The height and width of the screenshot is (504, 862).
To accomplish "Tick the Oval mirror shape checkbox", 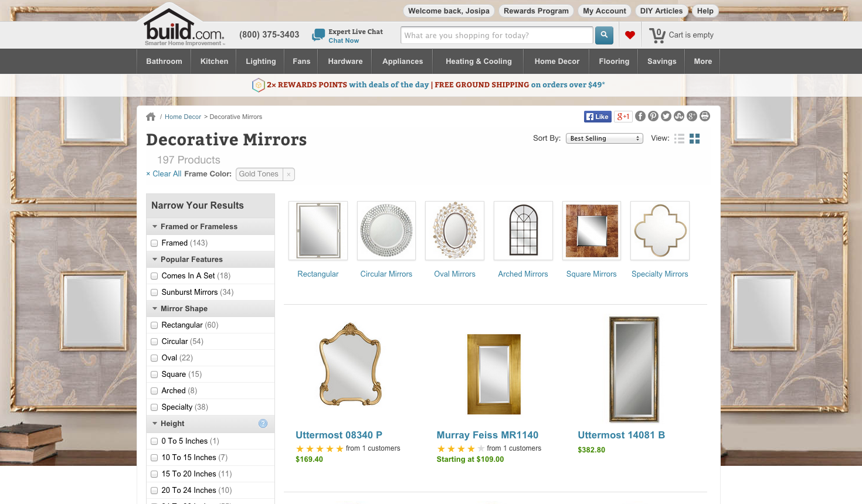I will coord(154,358).
